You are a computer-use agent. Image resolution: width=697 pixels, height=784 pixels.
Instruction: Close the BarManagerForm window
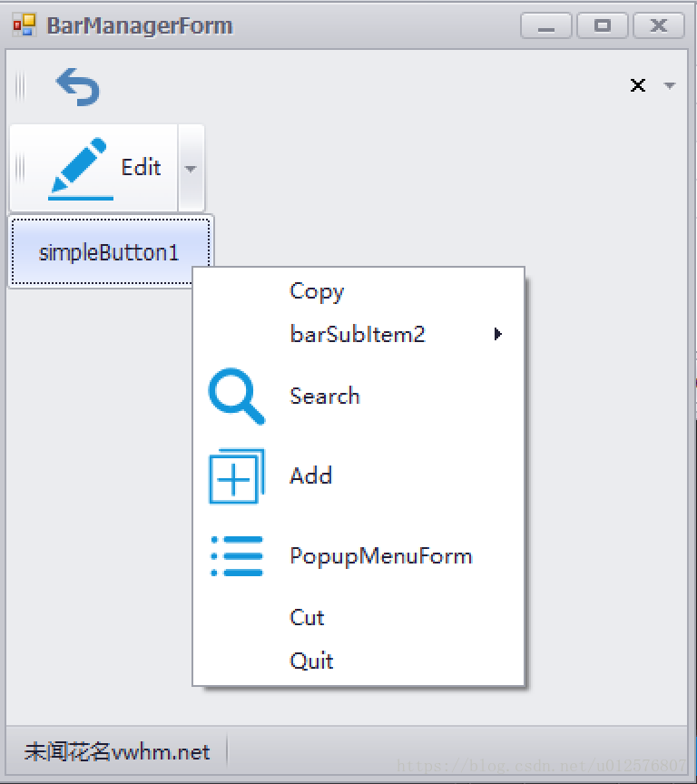click(x=659, y=25)
